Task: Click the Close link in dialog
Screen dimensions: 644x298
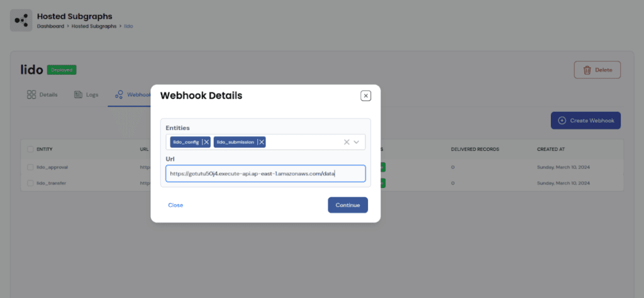Action: [175, 205]
